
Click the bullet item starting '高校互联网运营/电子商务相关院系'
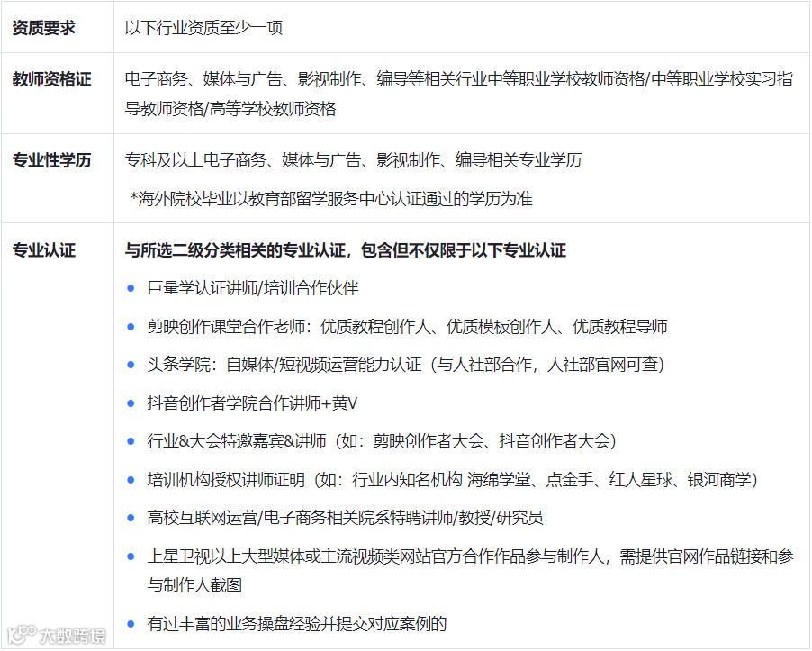pos(346,518)
